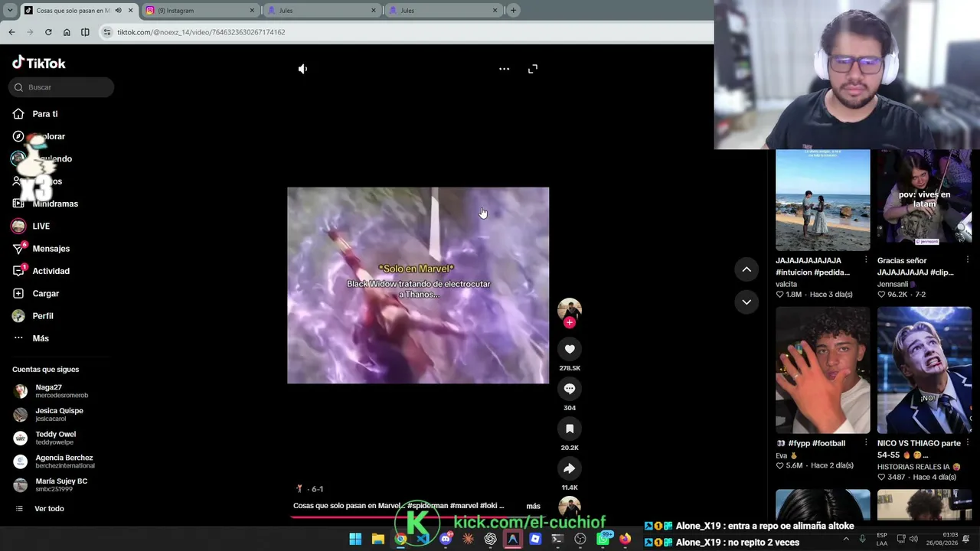Reload the current page
This screenshot has height=551, width=980.
tap(48, 32)
